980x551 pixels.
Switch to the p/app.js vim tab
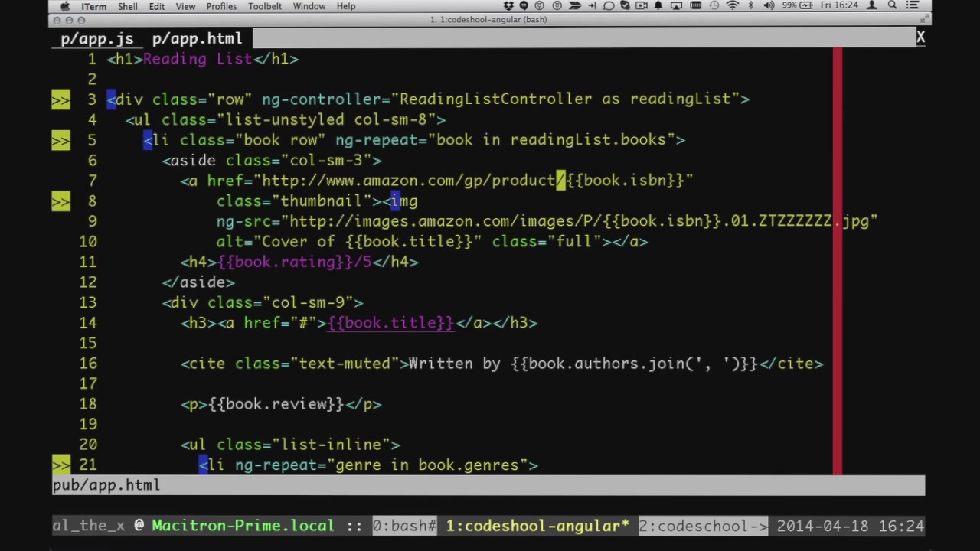pos(96,38)
